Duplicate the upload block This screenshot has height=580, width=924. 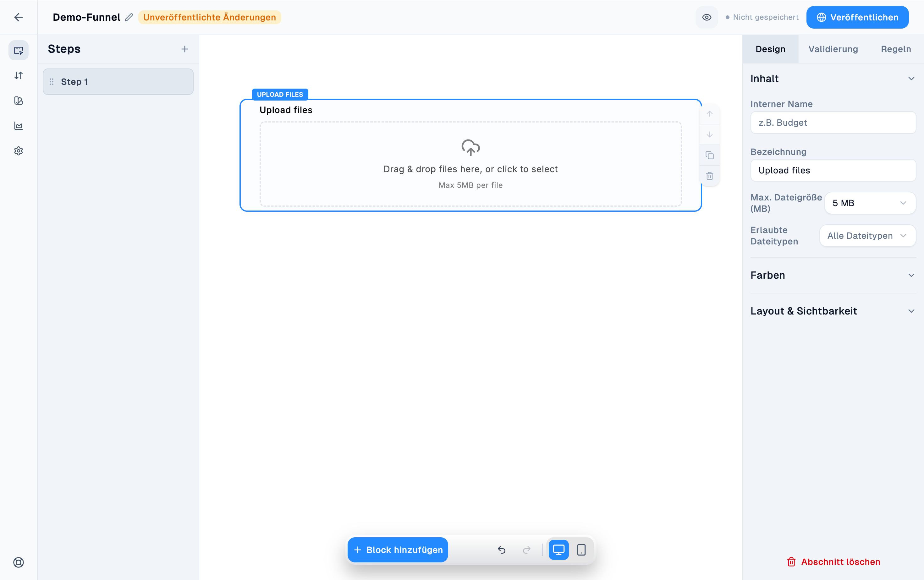pos(710,155)
